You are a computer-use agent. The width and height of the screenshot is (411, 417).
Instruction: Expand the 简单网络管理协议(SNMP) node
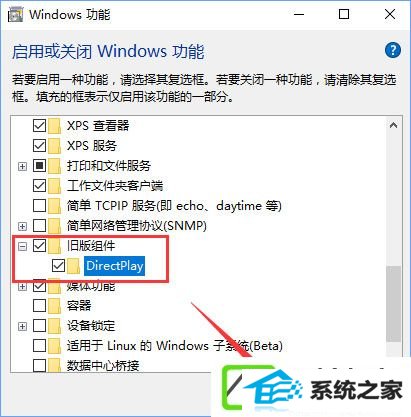(x=22, y=226)
